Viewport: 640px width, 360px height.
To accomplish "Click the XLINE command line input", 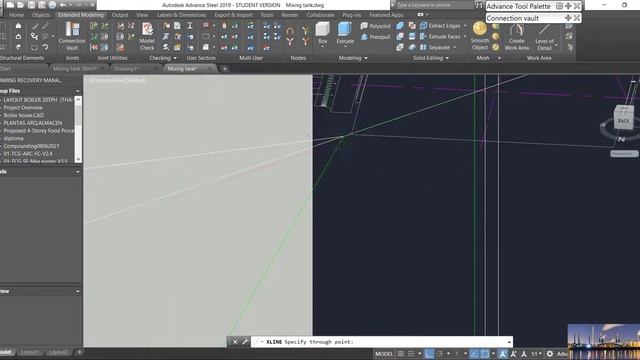I will coord(380,342).
